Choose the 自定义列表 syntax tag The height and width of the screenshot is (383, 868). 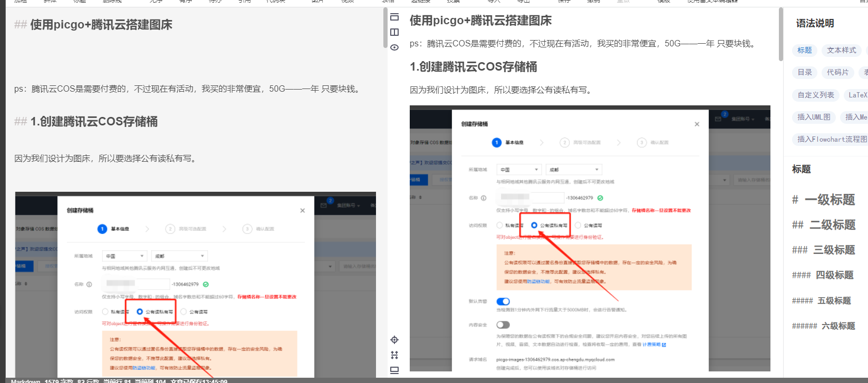[816, 95]
